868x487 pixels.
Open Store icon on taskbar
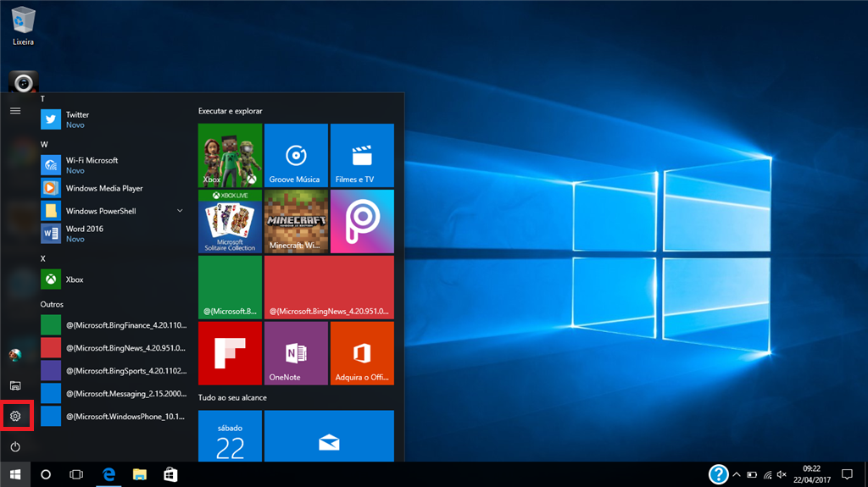coord(170,474)
